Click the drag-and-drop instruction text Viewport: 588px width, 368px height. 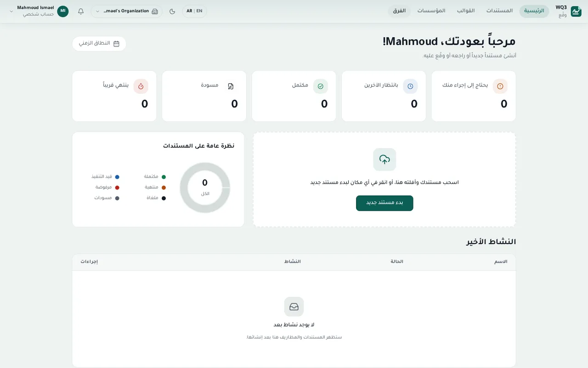coord(384,183)
